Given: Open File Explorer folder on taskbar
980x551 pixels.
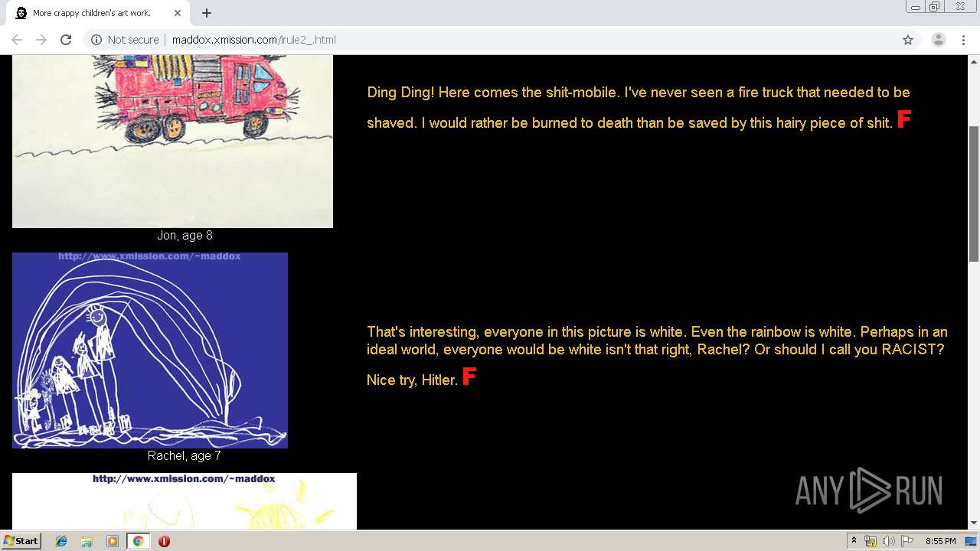Looking at the screenshot, I should pos(87,541).
